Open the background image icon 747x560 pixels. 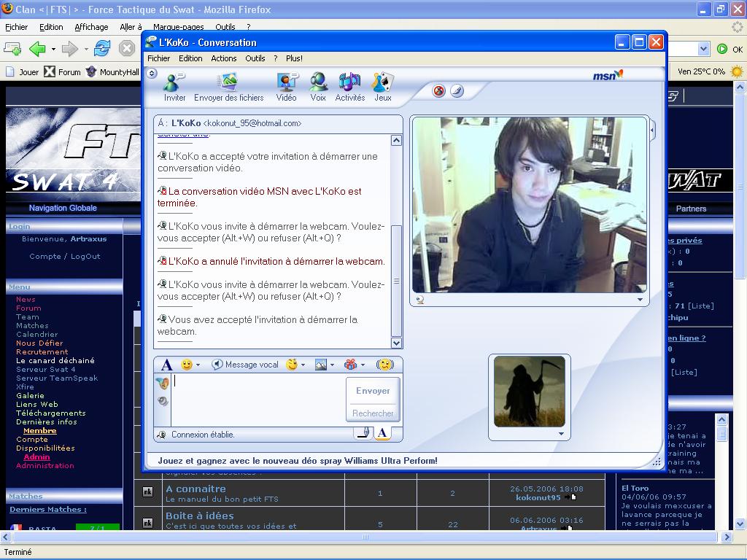click(x=321, y=365)
